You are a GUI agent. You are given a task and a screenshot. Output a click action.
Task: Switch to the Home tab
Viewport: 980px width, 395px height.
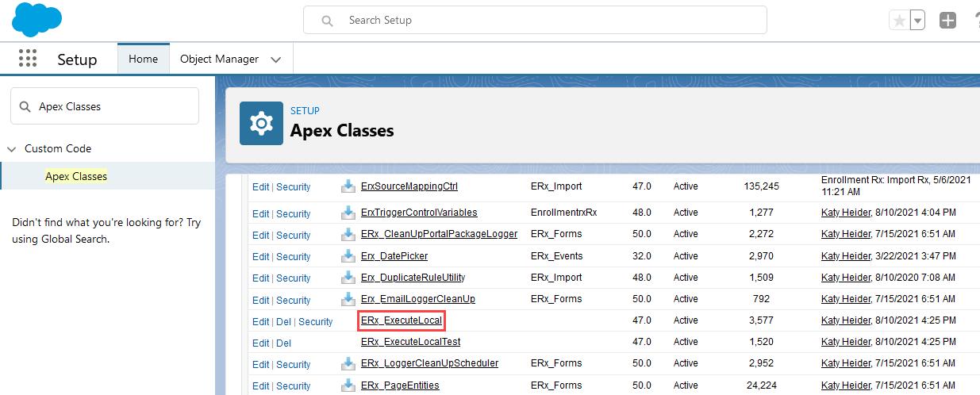click(144, 59)
